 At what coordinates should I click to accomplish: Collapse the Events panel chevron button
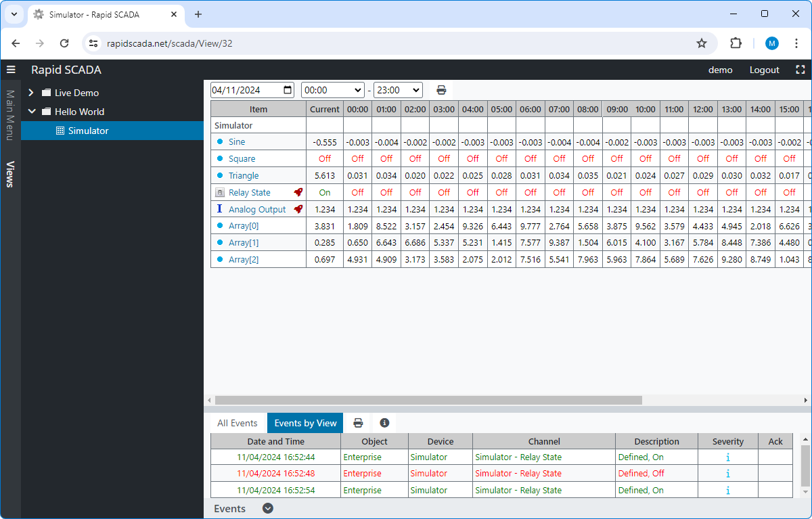[268, 508]
